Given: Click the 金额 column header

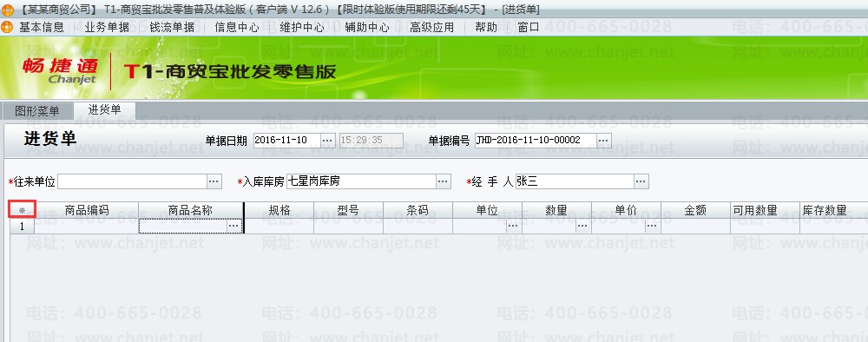Looking at the screenshot, I should (x=695, y=210).
